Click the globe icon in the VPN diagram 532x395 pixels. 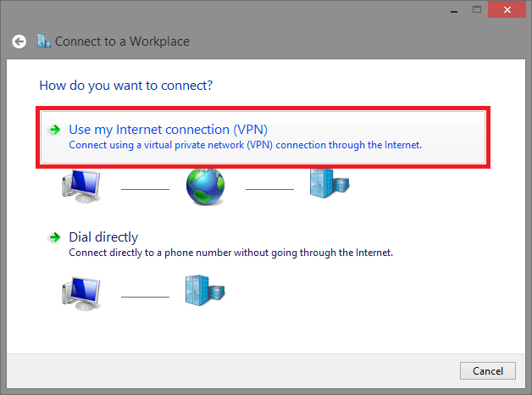(204, 187)
